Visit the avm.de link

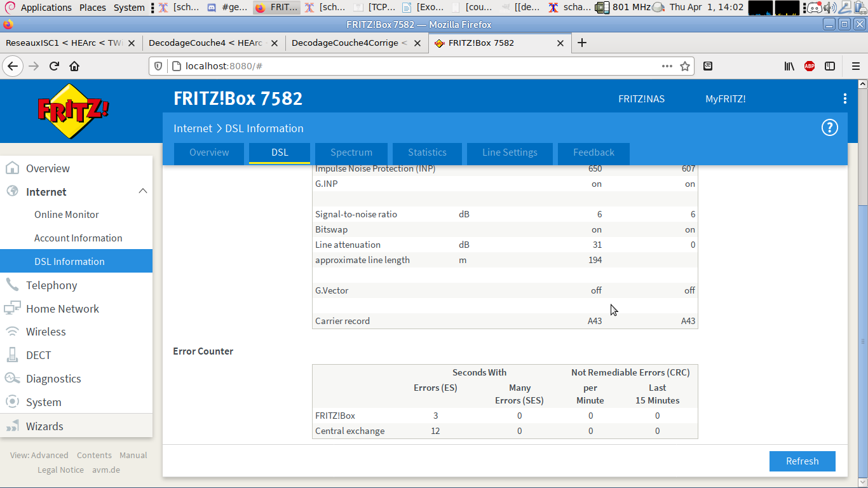[x=106, y=470]
